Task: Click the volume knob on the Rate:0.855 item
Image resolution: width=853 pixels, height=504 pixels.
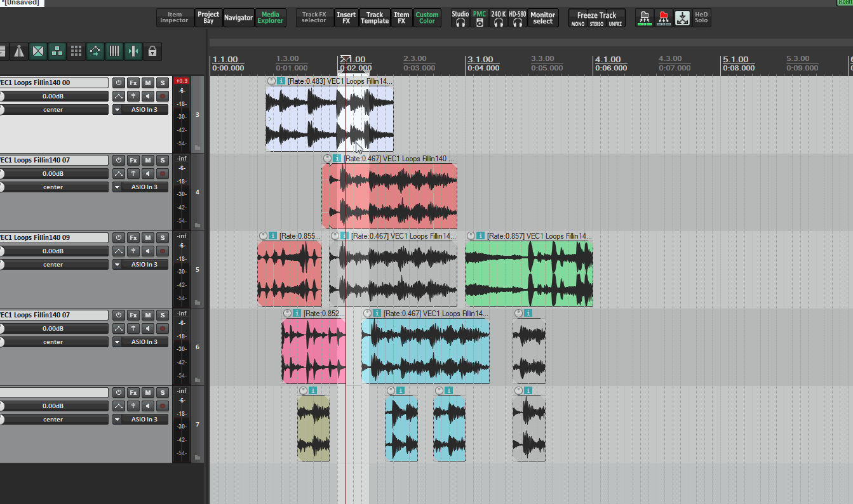Action: pyautogui.click(x=264, y=235)
